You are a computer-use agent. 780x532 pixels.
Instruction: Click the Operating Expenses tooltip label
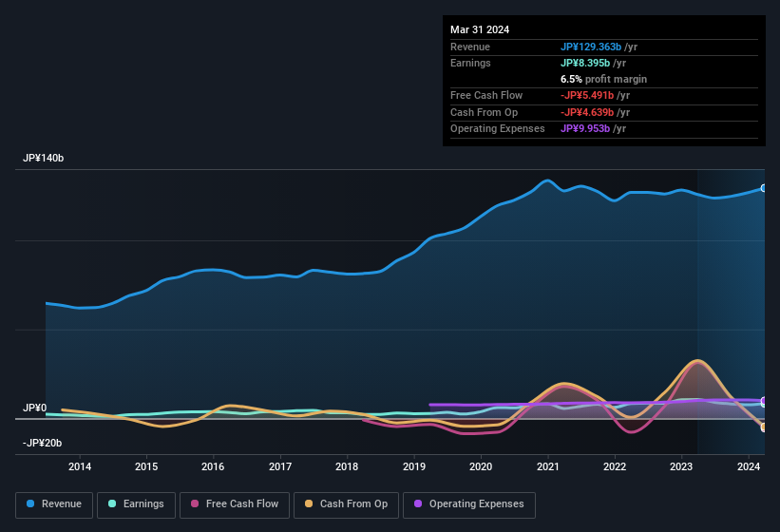coord(498,129)
